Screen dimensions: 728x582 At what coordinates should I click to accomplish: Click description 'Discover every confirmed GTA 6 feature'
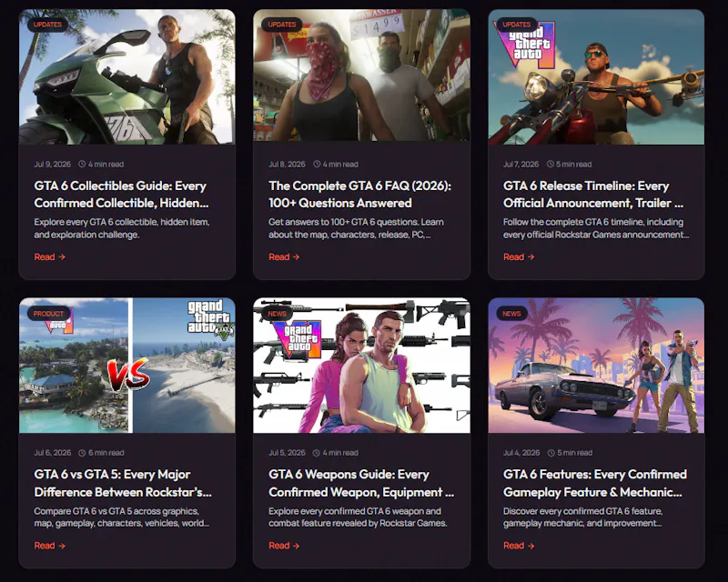pyautogui.click(x=583, y=517)
